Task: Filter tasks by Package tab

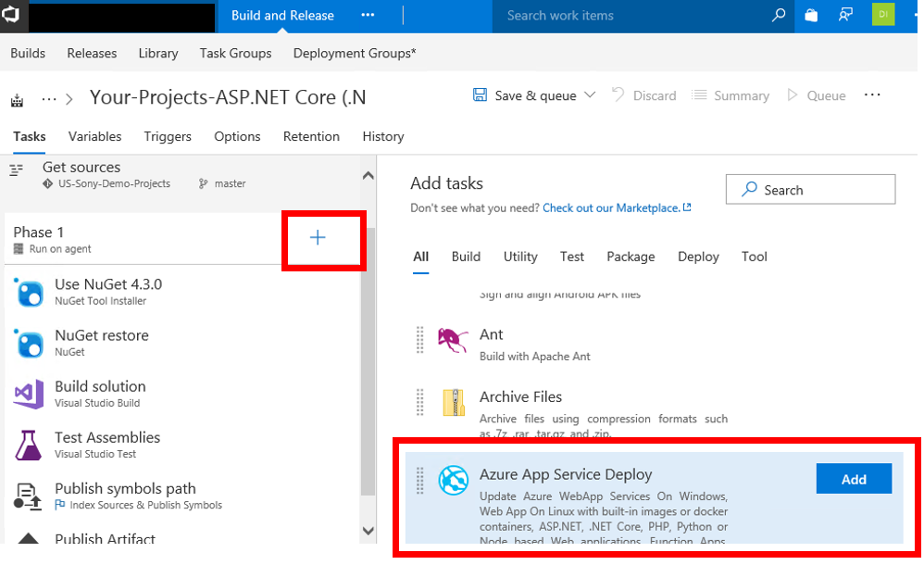Action: click(x=631, y=257)
